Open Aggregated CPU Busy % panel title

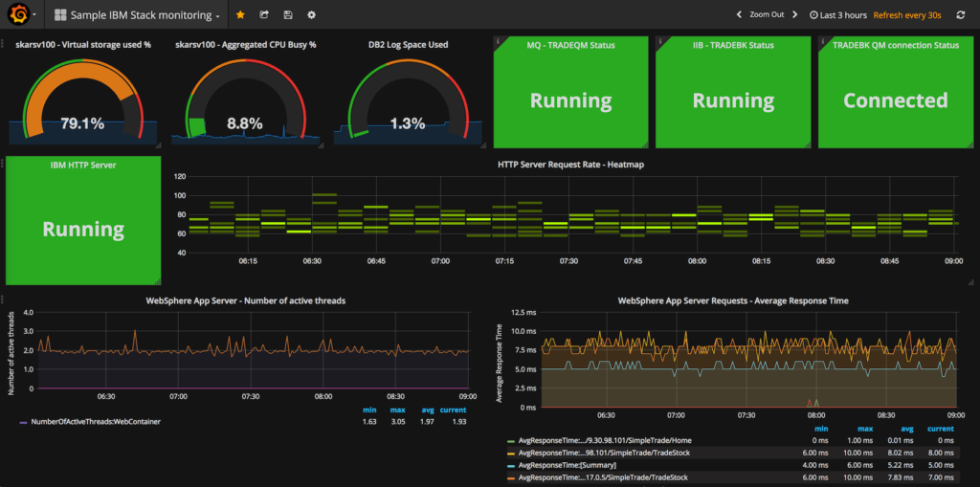coord(245,45)
